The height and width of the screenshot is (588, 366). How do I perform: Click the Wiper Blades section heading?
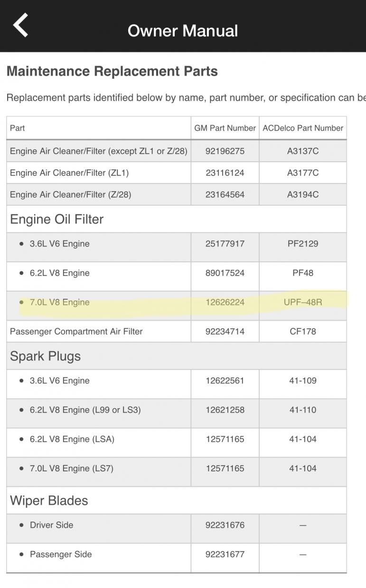pyautogui.click(x=49, y=501)
